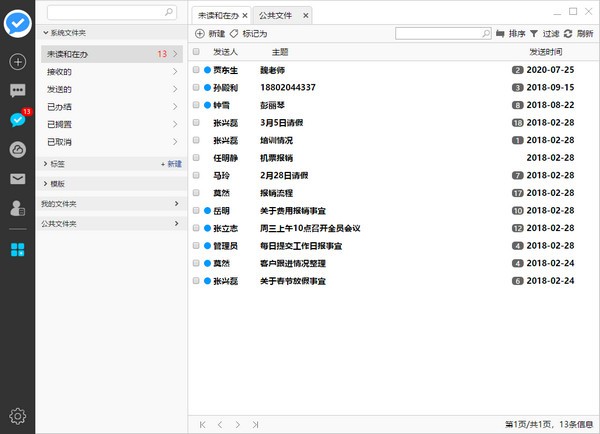
Task: Open the contacts person icon in sidebar
Action: coord(17,208)
